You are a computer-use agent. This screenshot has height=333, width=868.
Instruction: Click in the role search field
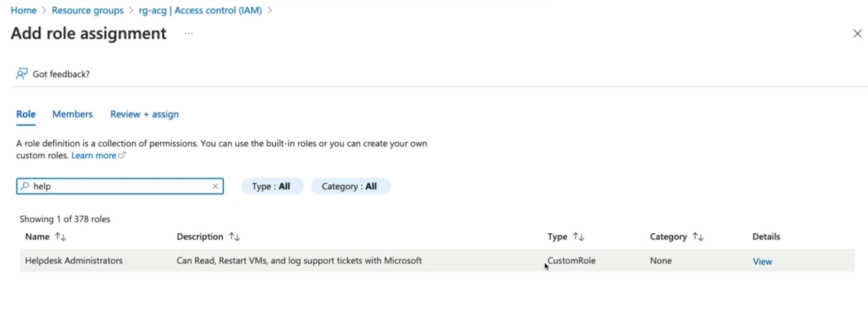[119, 186]
